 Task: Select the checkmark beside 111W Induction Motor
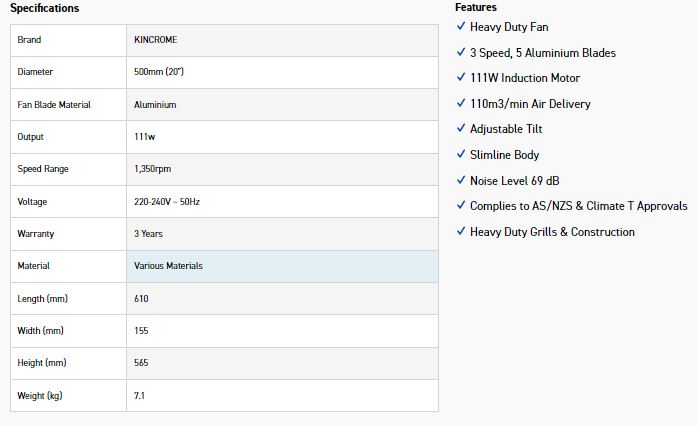460,78
